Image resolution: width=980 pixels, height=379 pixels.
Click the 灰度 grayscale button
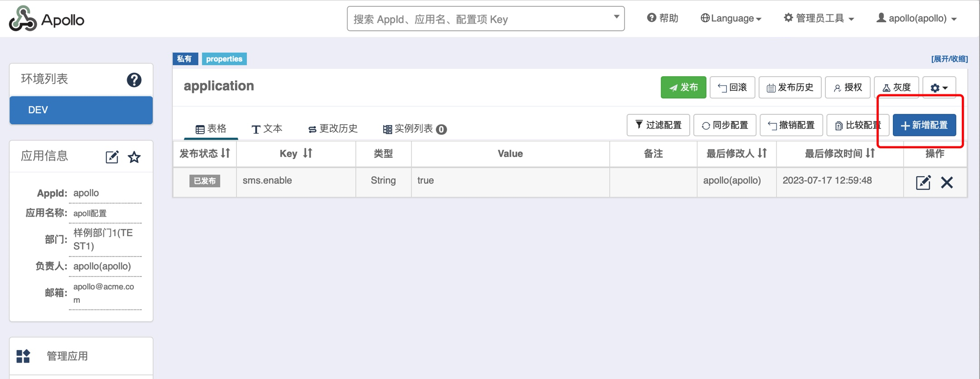click(897, 87)
